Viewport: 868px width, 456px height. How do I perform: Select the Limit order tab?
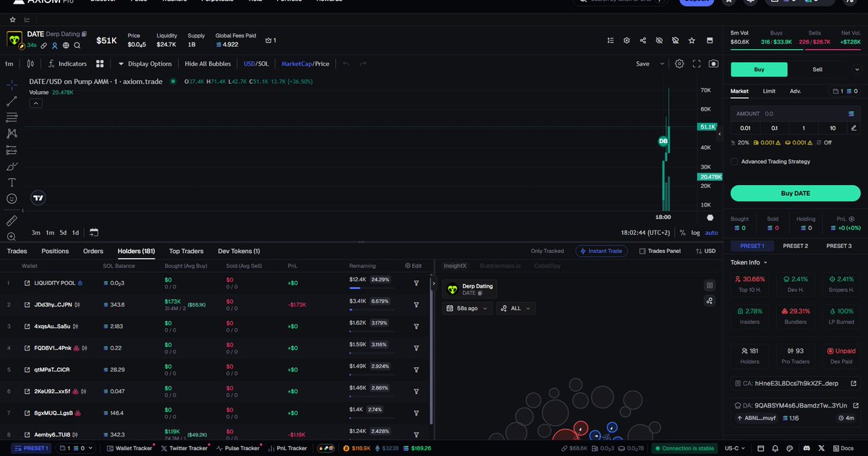[x=769, y=91]
